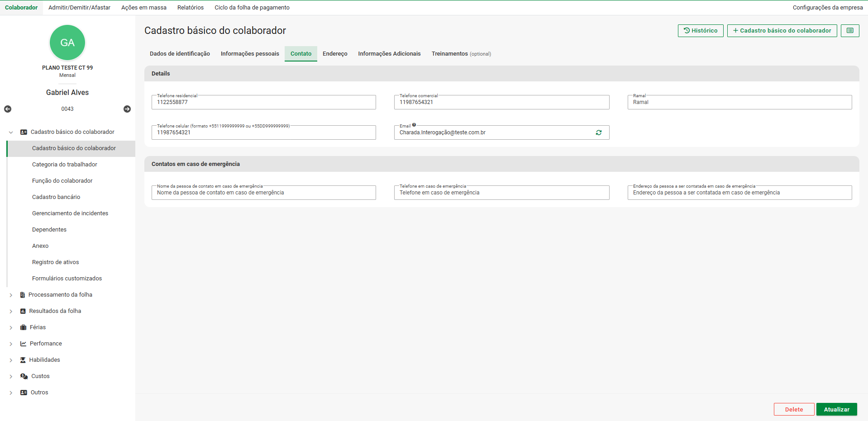Collapse Cadastro básico do colaborador section
The width and height of the screenshot is (868, 421).
tap(11, 132)
